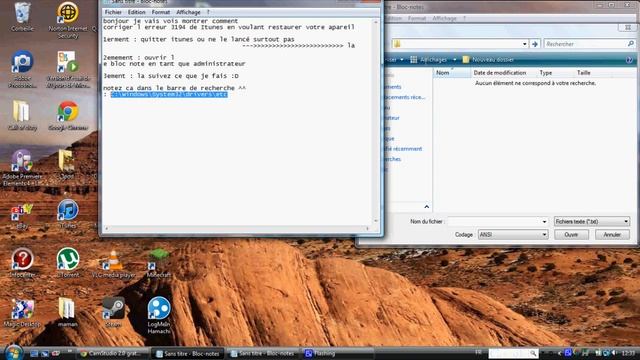The width and height of the screenshot is (640, 360).
Task: Click the help icon in Open dialog toolbar
Action: pos(629,60)
